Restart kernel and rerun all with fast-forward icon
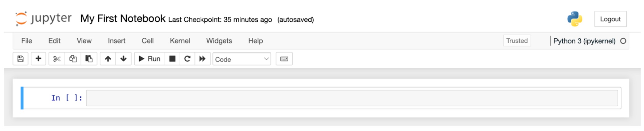Image resolution: width=644 pixels, height=131 pixels. coord(203,59)
